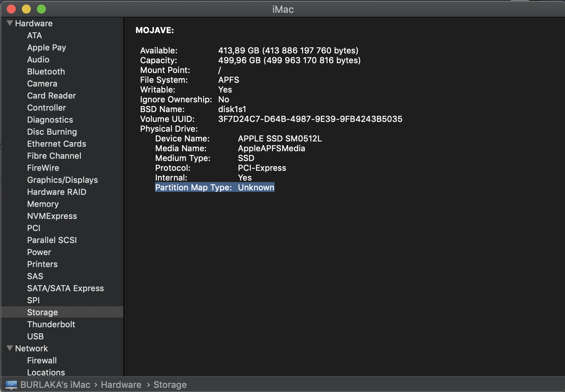
Task: Click the Available value 413,89 GB
Action: click(x=288, y=50)
